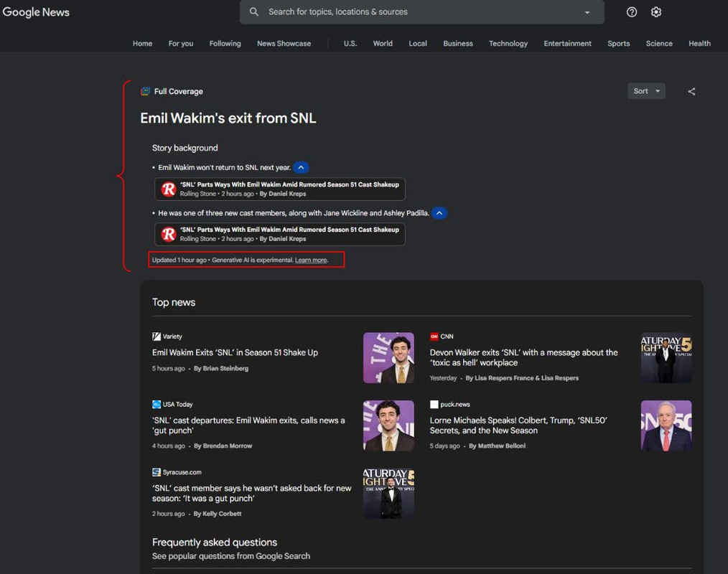Click 'By Matthew Belloni' byline
728x574 pixels.
[x=498, y=446]
